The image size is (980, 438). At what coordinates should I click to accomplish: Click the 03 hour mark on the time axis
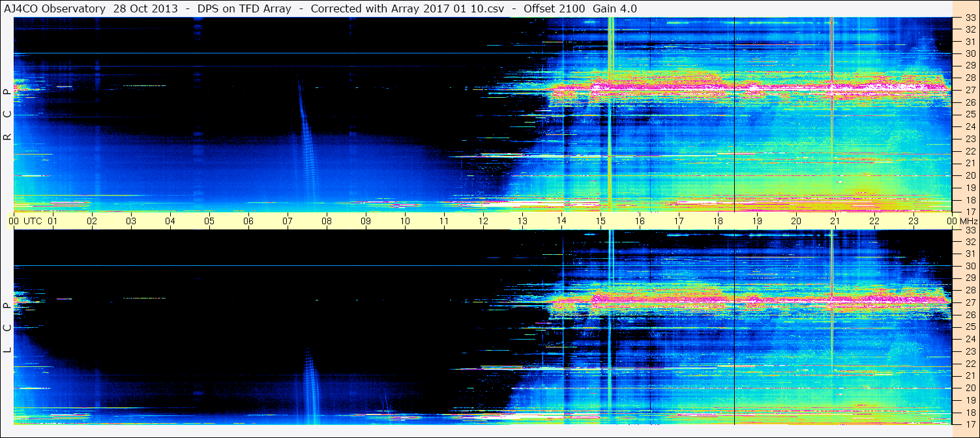tap(131, 221)
